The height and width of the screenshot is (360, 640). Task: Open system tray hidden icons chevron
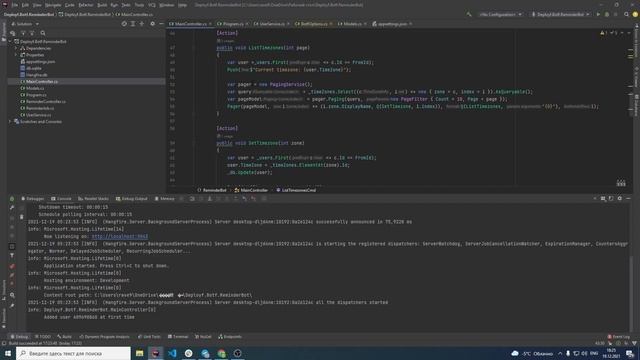[560, 353]
